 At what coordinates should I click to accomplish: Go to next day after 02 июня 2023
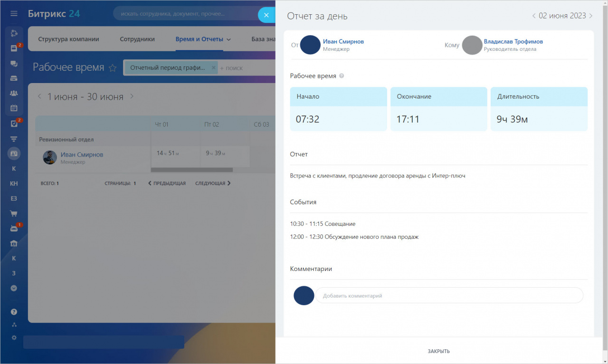pyautogui.click(x=591, y=16)
